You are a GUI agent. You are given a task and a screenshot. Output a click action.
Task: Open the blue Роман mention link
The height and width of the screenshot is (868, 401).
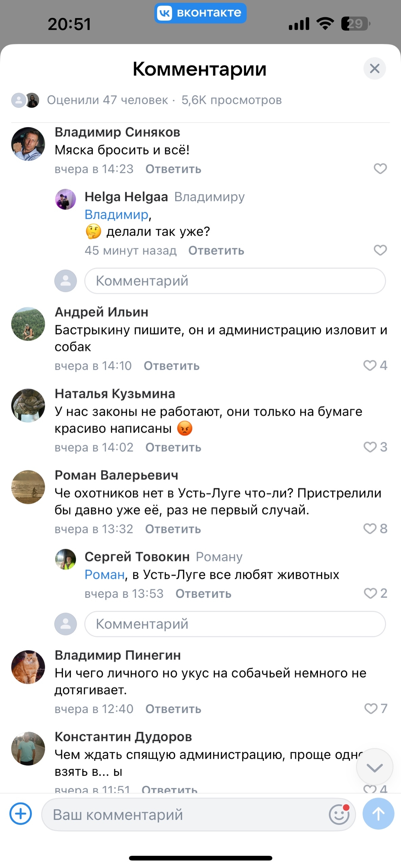pos(104,575)
